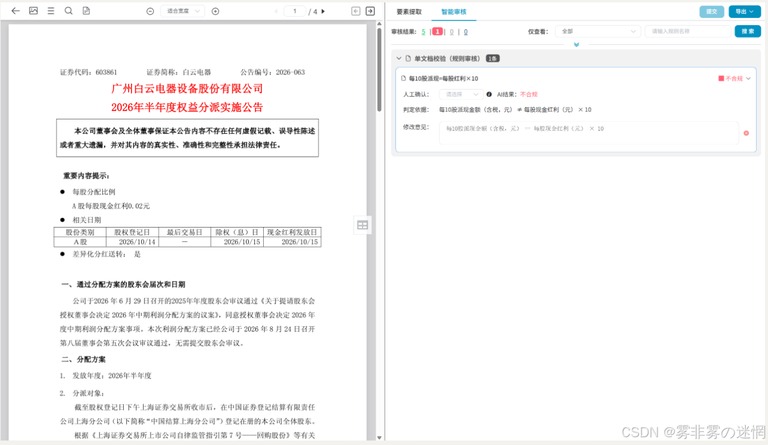Click the blue double-chevron expander
Screen dimensions: 768x445
(576, 45)
